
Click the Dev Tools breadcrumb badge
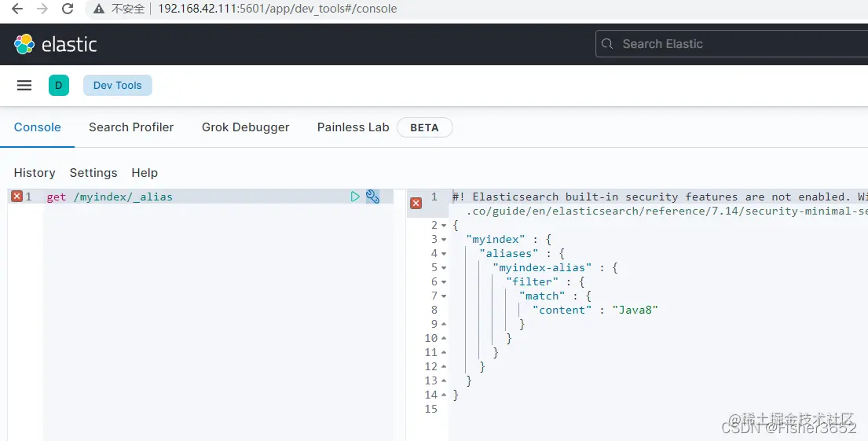[x=117, y=86]
